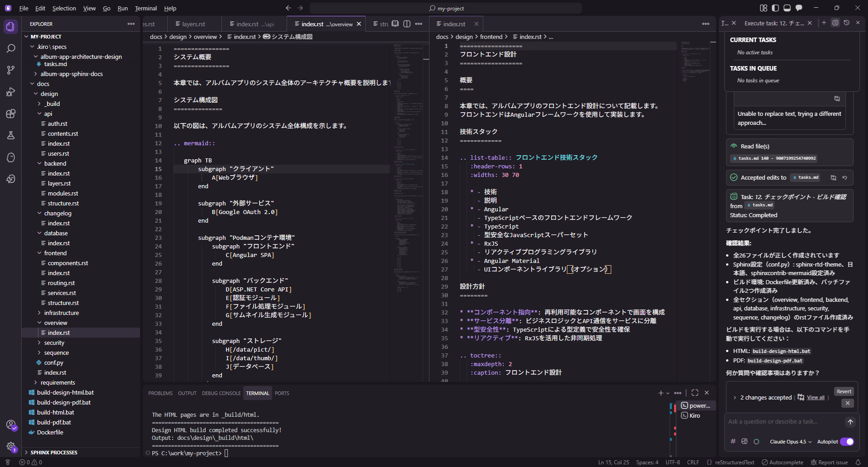Open the Testing flask view
Viewport: 868px width, 467px height.
coord(11,135)
